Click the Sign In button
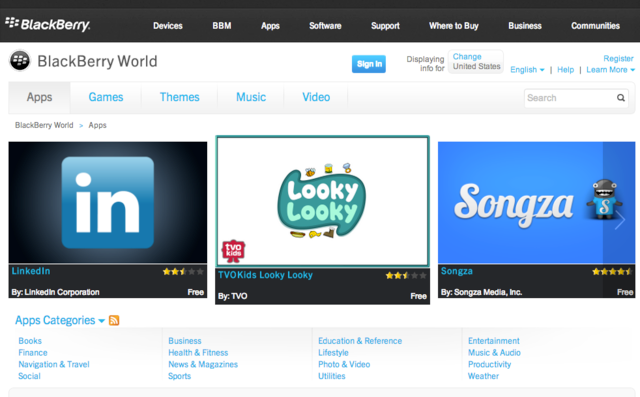 point(369,64)
